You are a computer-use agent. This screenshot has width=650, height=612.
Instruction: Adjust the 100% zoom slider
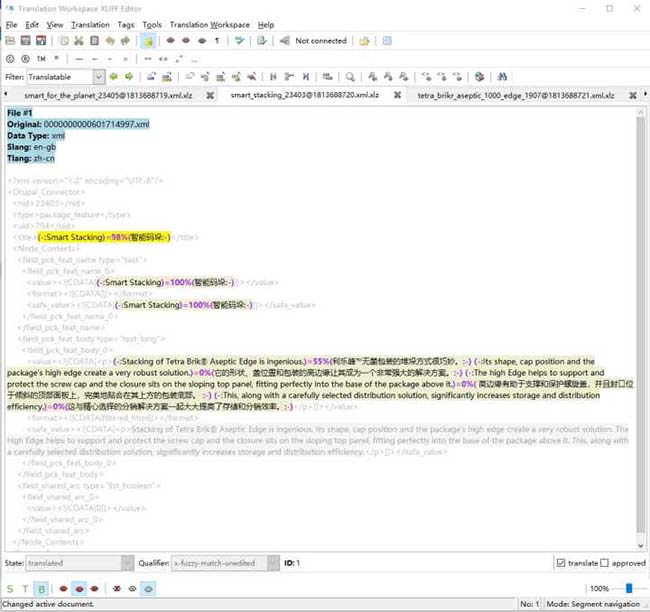pyautogui.click(x=630, y=589)
